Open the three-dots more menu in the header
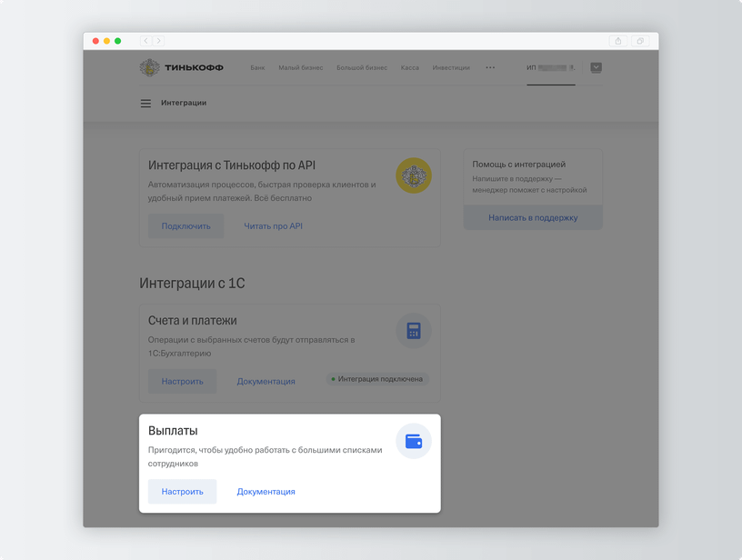The height and width of the screenshot is (560, 742). pos(490,67)
